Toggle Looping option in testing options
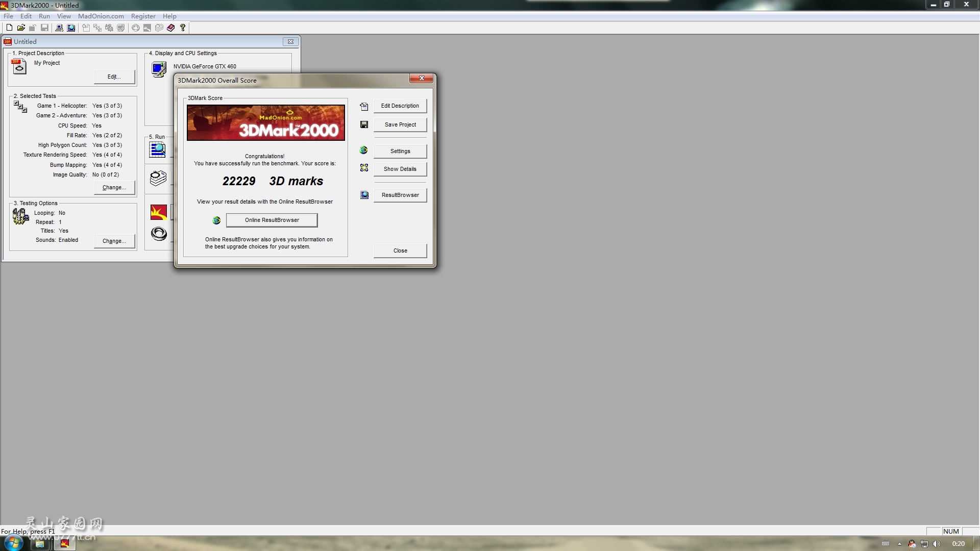980x551 pixels. pyautogui.click(x=61, y=213)
